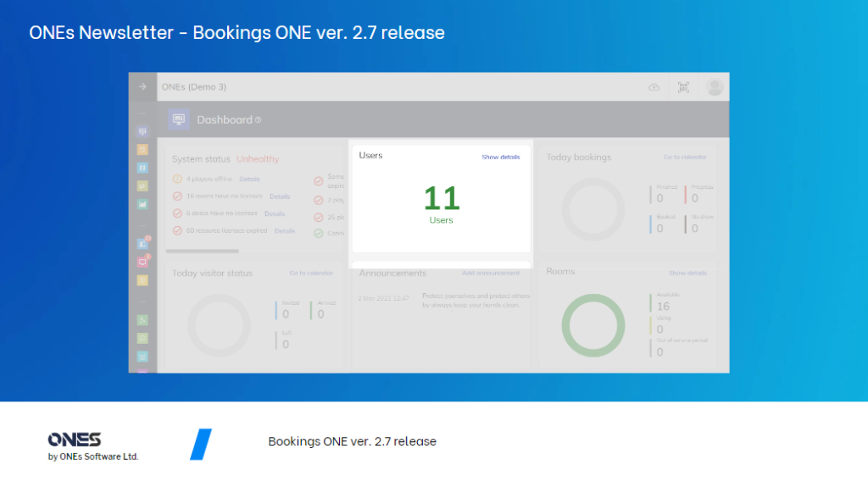Click the Out of service period value

click(659, 352)
